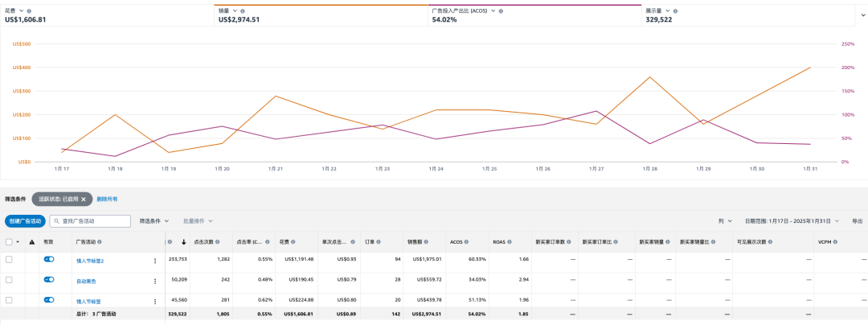The image size is (868, 325).
Task: Open the 筛选条件 dropdown in toolbar
Action: point(154,220)
